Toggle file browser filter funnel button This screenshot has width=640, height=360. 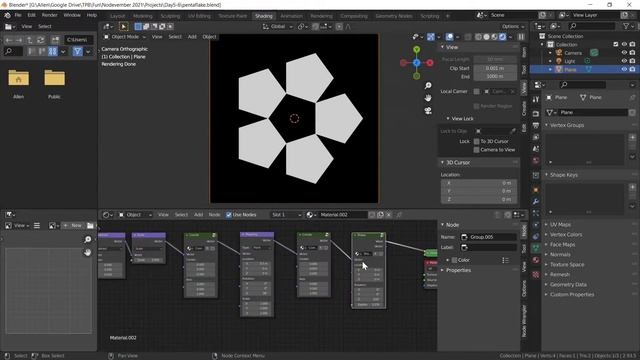(x=77, y=52)
